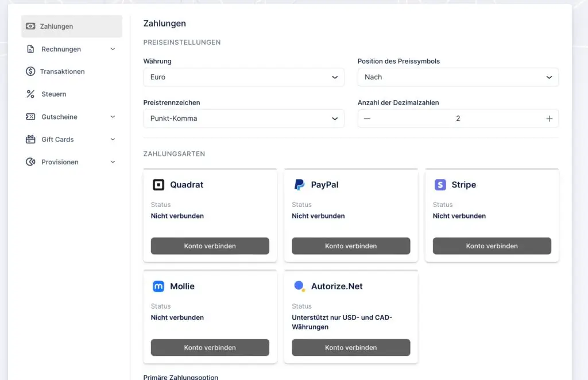Click the Währung field label

pyautogui.click(x=157, y=61)
